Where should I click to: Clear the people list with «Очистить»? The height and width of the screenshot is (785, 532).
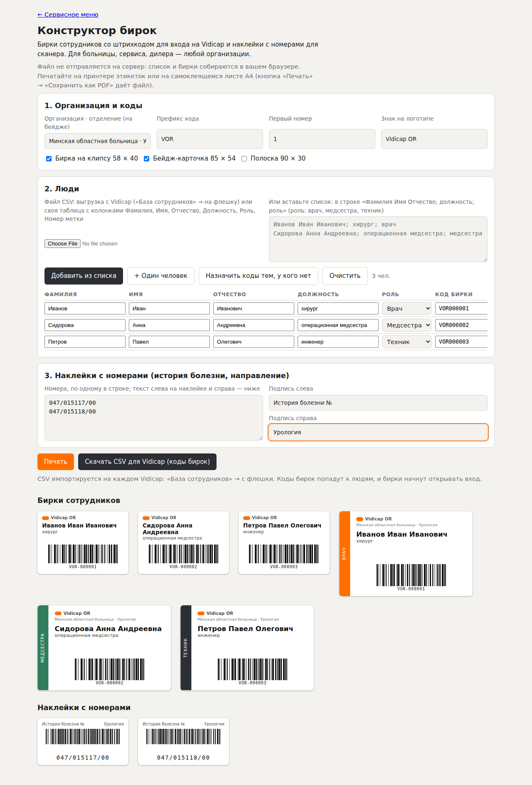345,276
